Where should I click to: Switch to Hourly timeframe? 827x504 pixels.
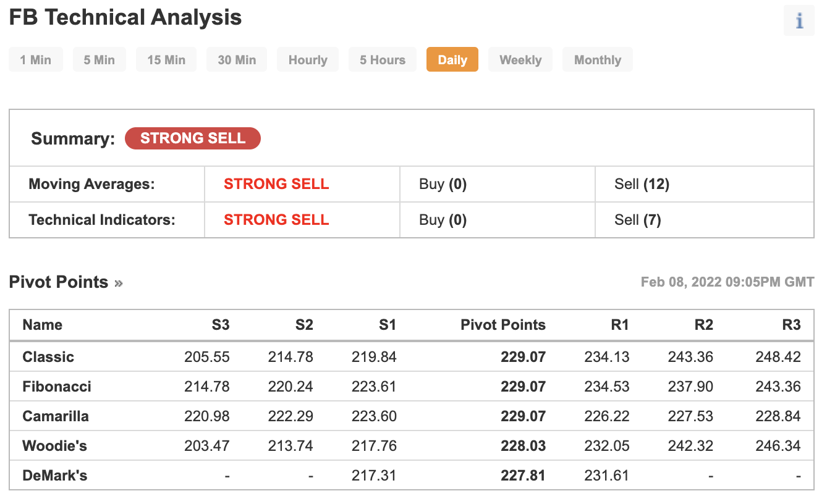click(308, 60)
